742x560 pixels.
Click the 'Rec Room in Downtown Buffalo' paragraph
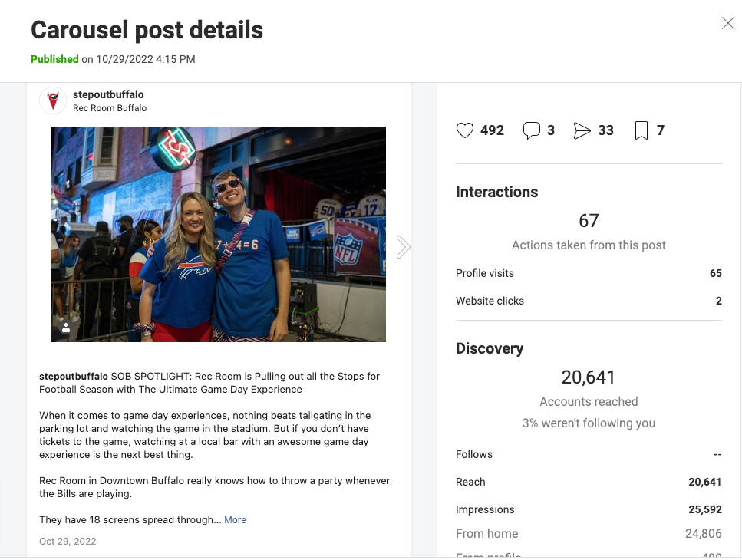pyautogui.click(x=214, y=487)
